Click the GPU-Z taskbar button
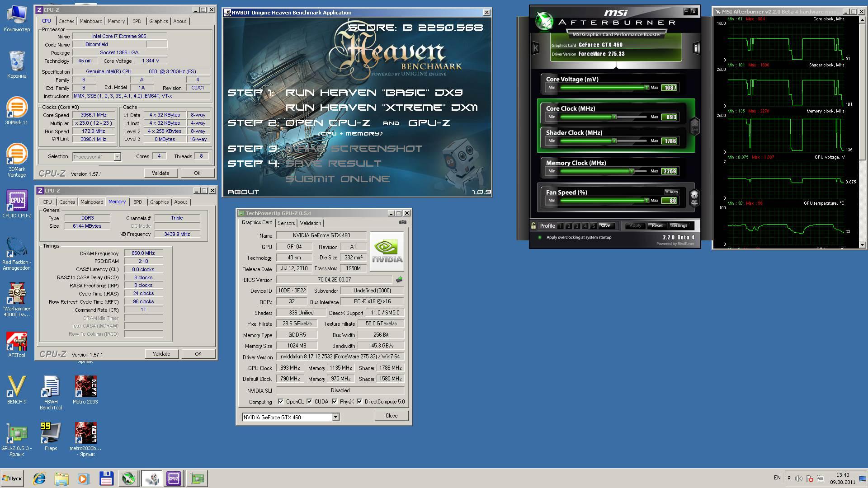This screenshot has width=868, height=488. click(x=197, y=479)
